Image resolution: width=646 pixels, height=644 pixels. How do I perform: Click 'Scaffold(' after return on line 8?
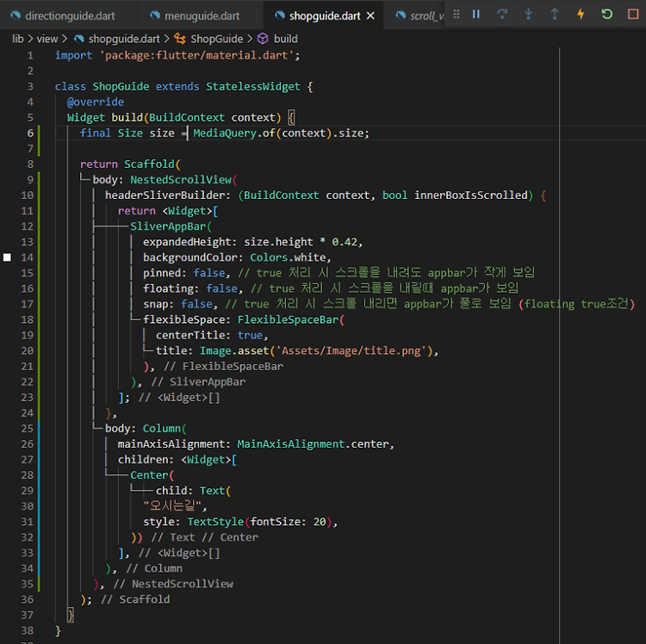pos(152,164)
